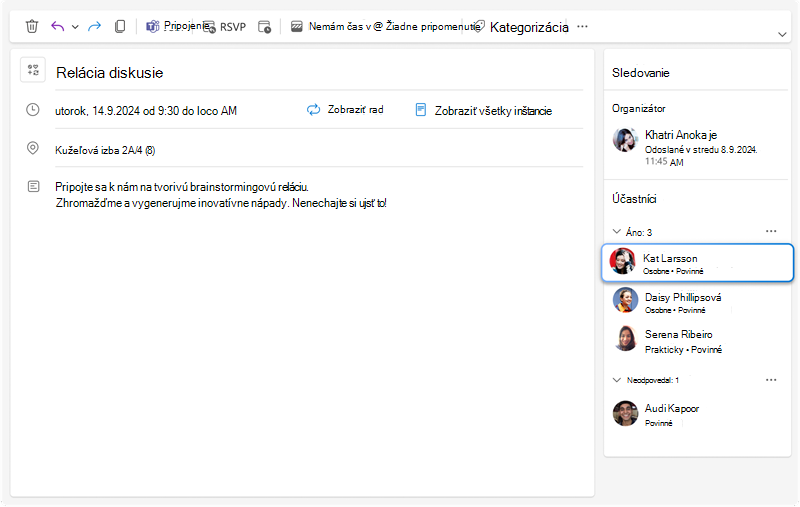Click the show-as busy status icon
Image resolution: width=800 pixels, height=507 pixels.
click(296, 27)
